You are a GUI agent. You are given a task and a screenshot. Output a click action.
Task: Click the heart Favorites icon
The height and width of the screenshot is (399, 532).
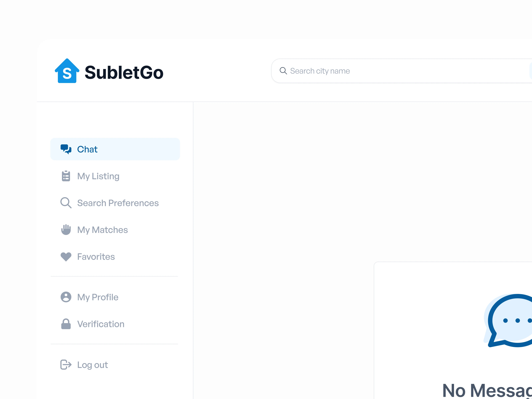point(66,257)
